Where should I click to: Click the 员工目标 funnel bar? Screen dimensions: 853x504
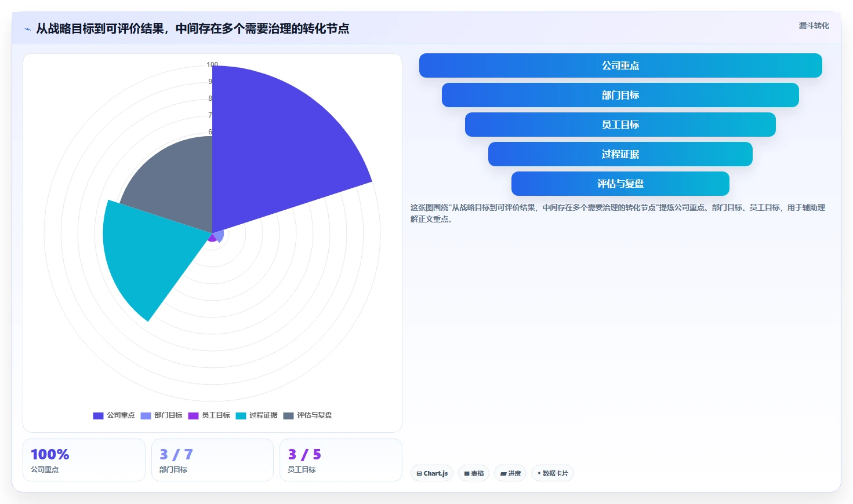pos(620,125)
